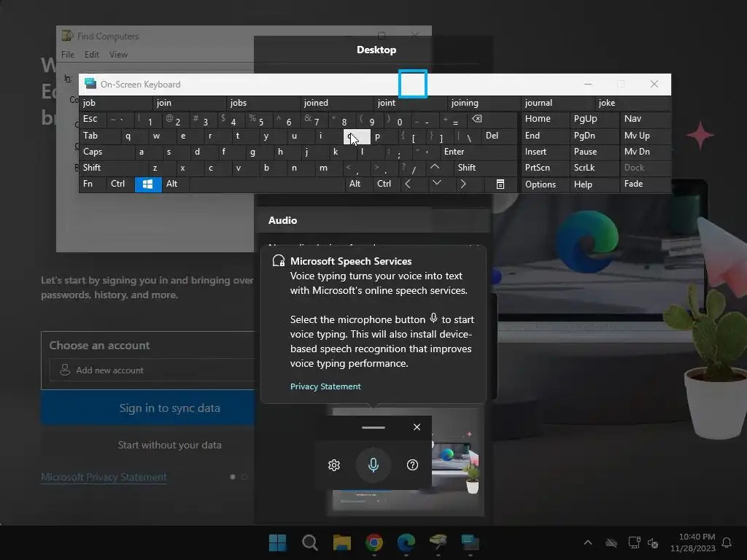Click Add new account field
Image resolution: width=747 pixels, height=560 pixels.
pyautogui.click(x=152, y=370)
